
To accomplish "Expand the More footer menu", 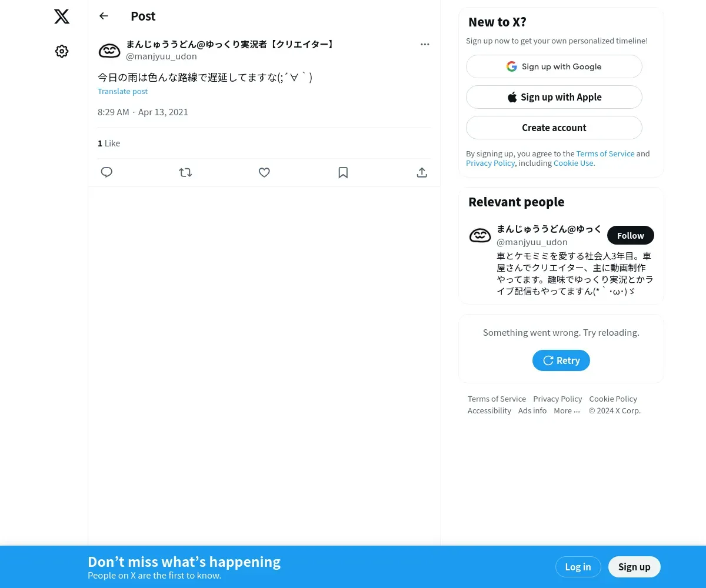I will (567, 410).
